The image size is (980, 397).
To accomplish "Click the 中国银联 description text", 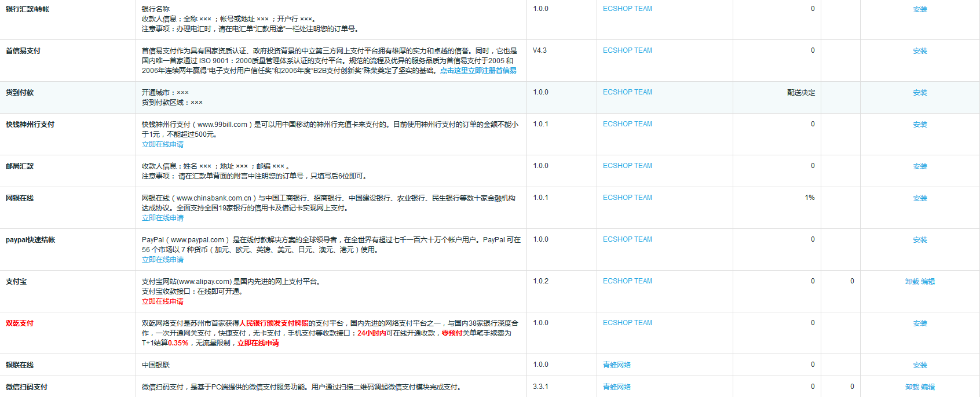I will coord(156,365).
